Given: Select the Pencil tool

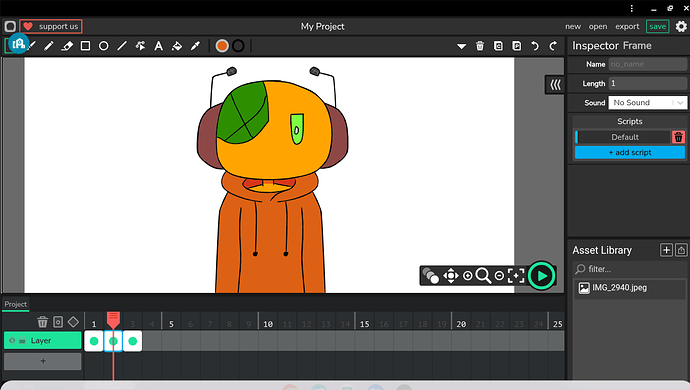Looking at the screenshot, I should click(48, 46).
